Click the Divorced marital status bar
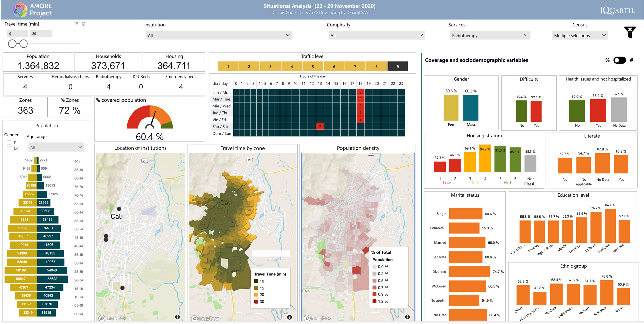 (470, 272)
